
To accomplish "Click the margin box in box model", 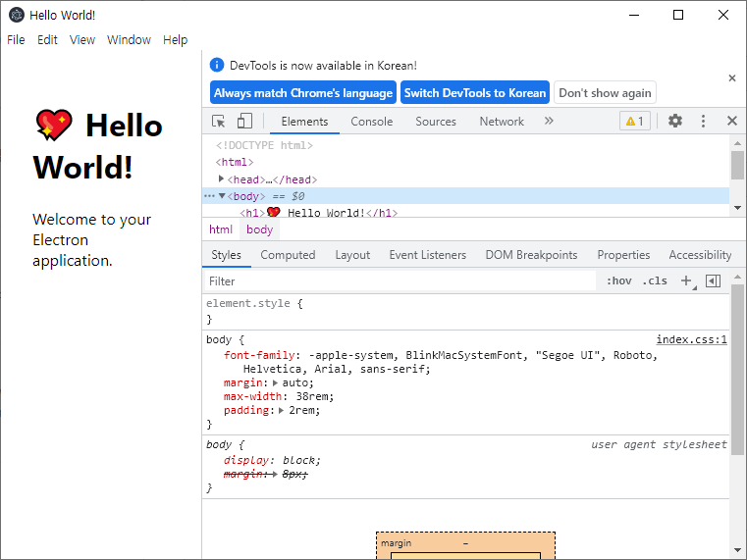I will point(465,543).
